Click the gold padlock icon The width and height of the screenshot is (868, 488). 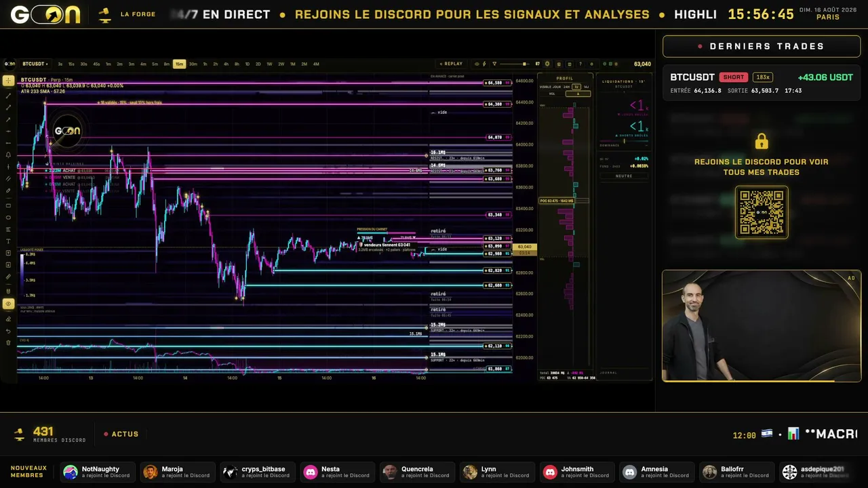(x=762, y=141)
